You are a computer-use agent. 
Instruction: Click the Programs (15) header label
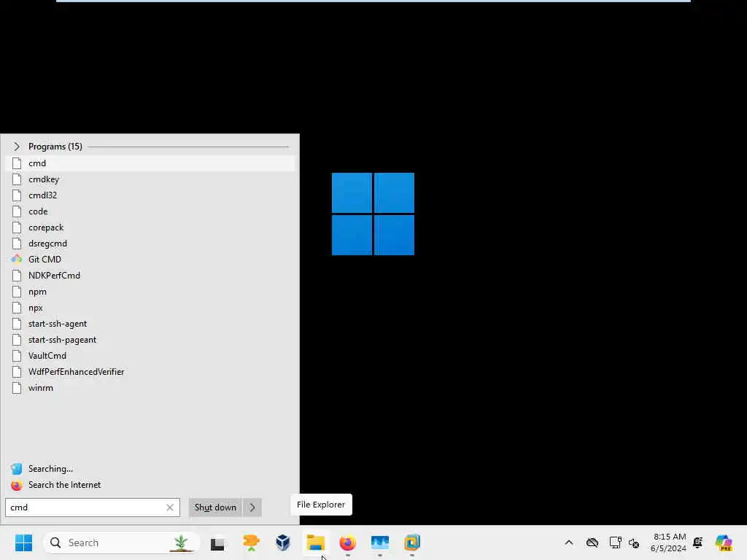point(55,147)
